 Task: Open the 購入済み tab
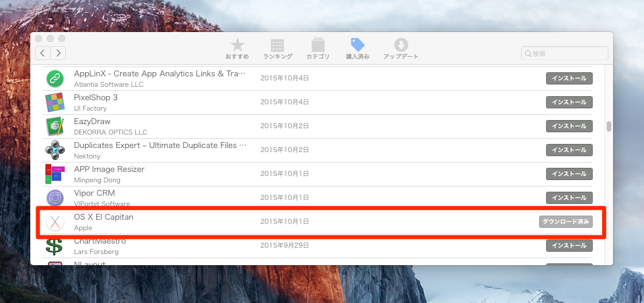click(x=358, y=49)
